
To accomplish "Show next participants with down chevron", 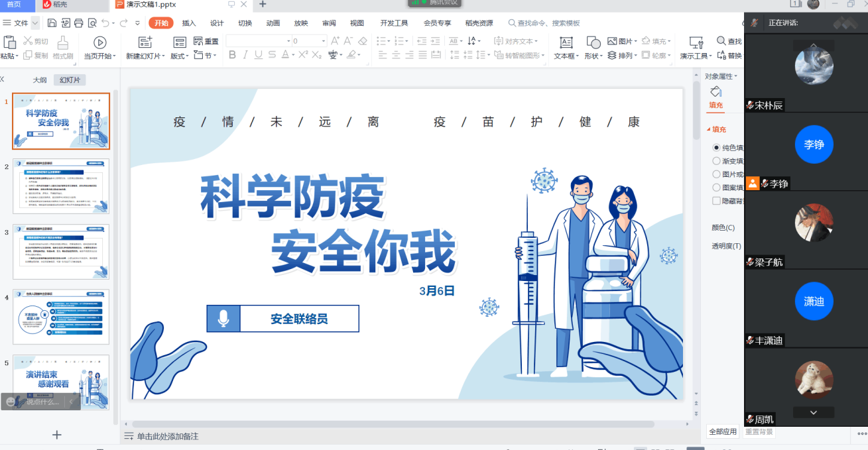I will [x=814, y=412].
